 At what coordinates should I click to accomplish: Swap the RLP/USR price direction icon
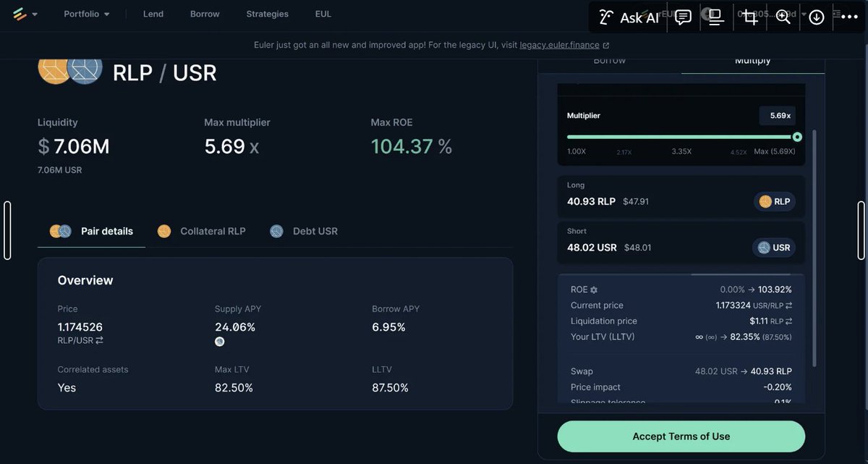pyautogui.click(x=99, y=340)
